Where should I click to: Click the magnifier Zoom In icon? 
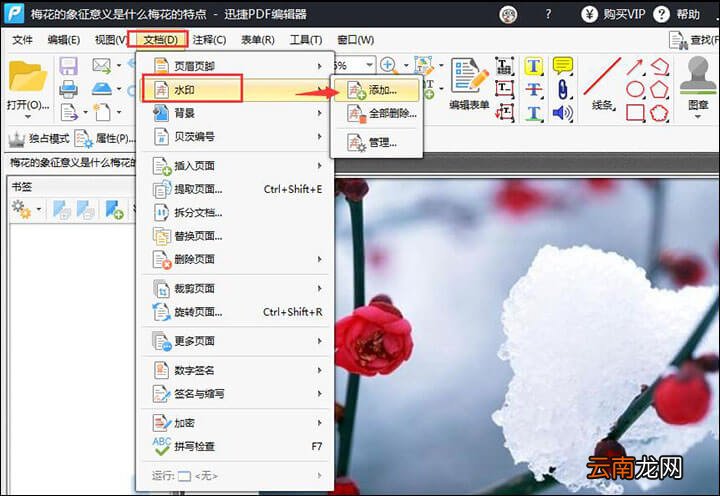[x=389, y=65]
